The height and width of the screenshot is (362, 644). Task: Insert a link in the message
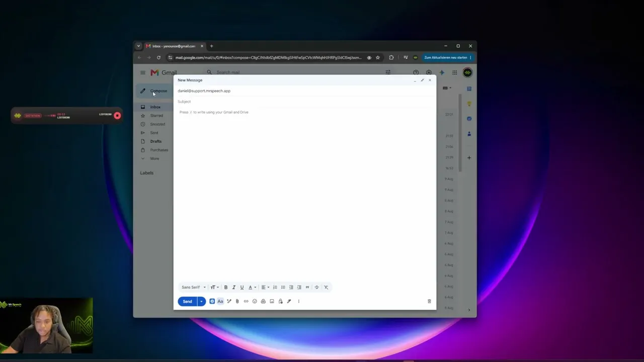point(246,301)
